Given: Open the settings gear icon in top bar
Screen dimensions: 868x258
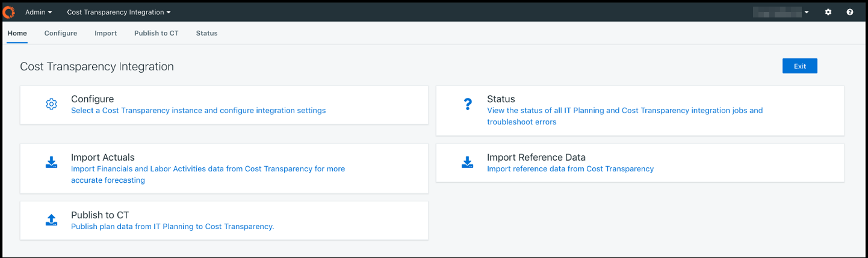Looking at the screenshot, I should point(828,12).
